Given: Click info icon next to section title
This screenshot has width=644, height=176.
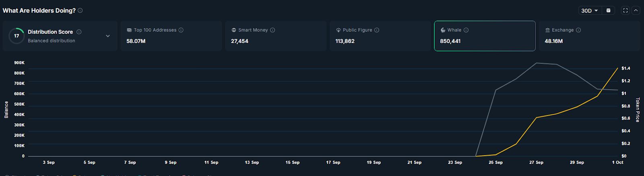Looking at the screenshot, I should 80,10.
